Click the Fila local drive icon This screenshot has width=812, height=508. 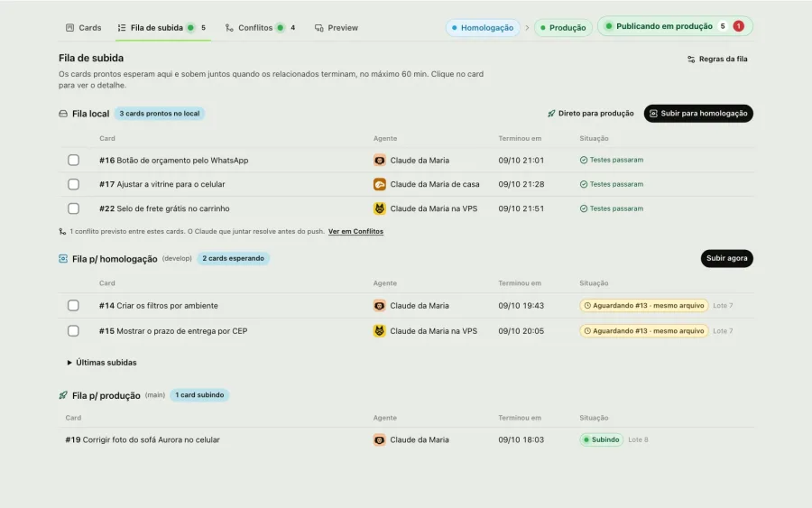pyautogui.click(x=63, y=114)
